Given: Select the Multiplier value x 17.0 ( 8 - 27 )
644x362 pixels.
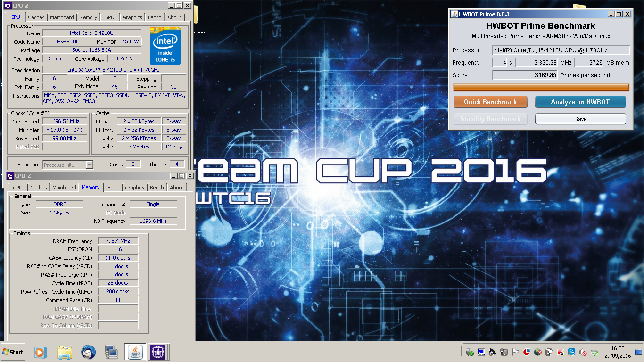Looking at the screenshot, I should pos(65,130).
